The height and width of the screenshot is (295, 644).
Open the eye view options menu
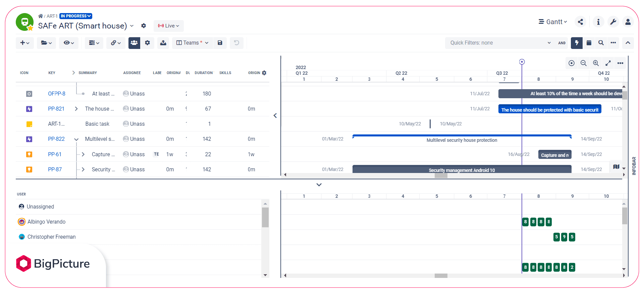[x=69, y=43]
